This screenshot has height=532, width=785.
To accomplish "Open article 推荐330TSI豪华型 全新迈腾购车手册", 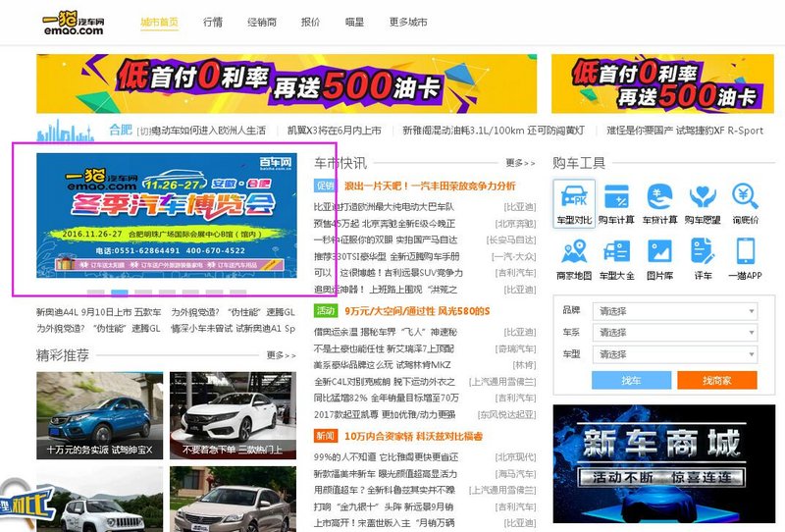I will click(x=387, y=256).
